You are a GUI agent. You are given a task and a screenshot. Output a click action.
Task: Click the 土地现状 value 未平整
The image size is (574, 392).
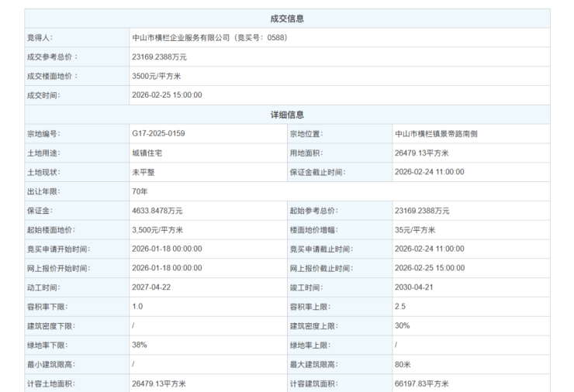click(143, 172)
